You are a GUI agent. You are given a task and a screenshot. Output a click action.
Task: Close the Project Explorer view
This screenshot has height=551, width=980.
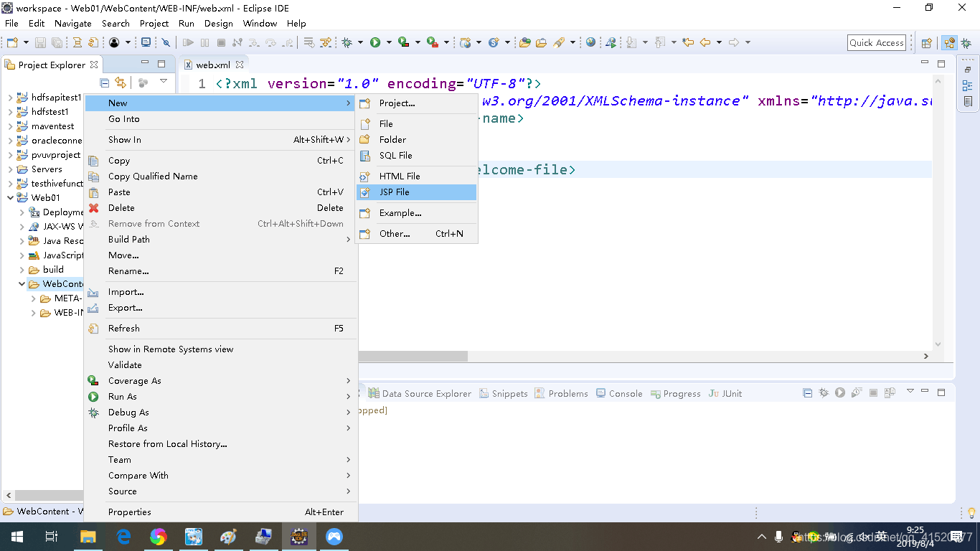point(94,65)
